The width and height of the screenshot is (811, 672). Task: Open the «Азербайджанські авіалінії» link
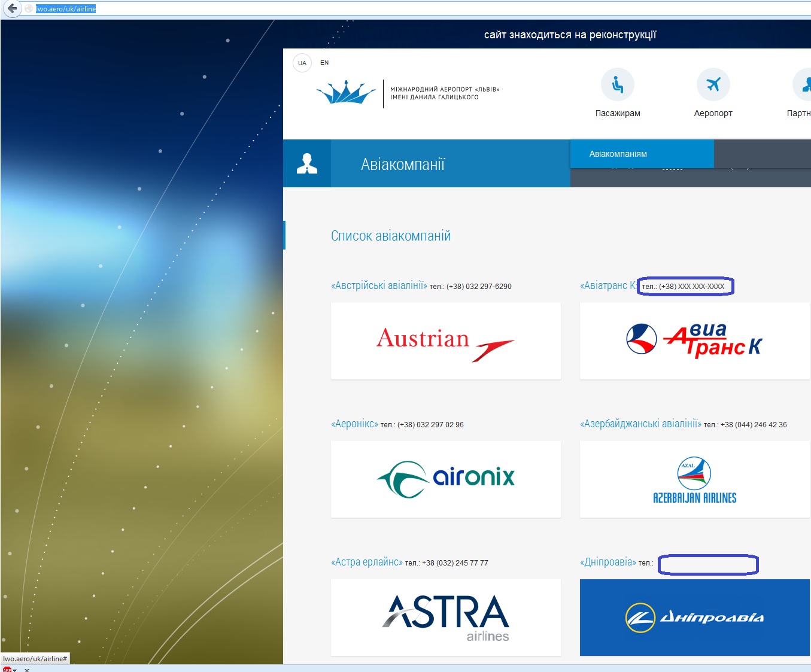pos(640,424)
